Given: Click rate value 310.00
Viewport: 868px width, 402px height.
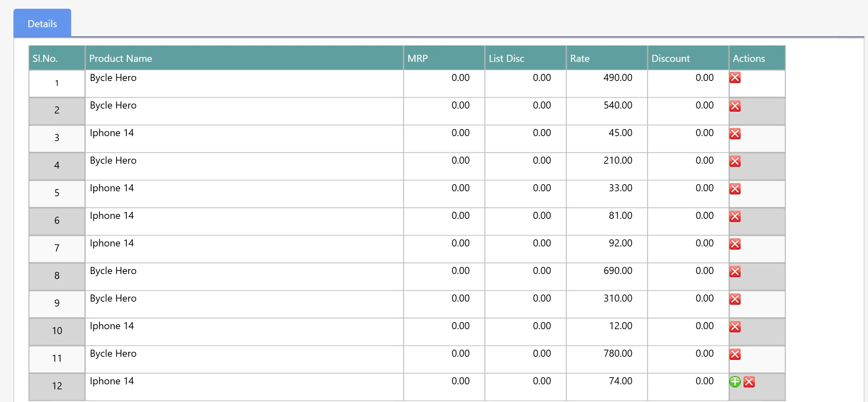Looking at the screenshot, I should (x=618, y=298).
